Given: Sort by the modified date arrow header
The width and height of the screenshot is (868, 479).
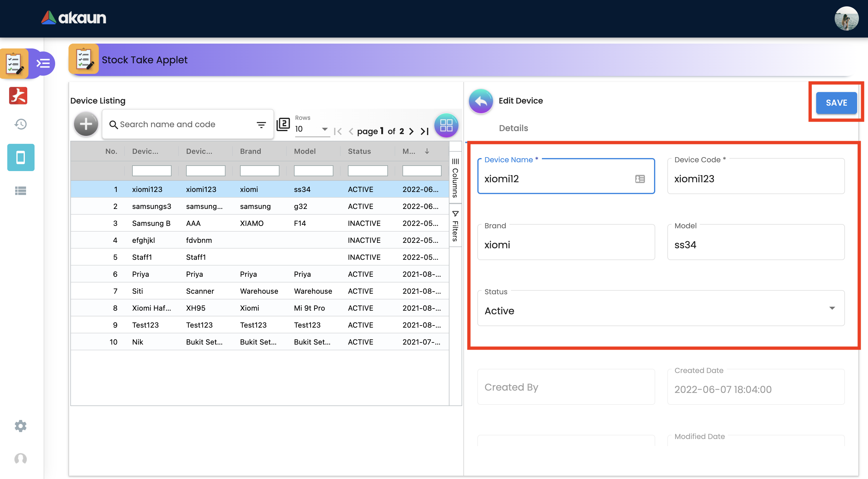Looking at the screenshot, I should (427, 151).
